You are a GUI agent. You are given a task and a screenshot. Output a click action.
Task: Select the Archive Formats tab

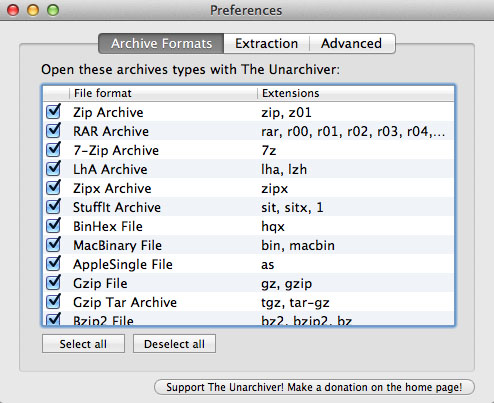161,43
